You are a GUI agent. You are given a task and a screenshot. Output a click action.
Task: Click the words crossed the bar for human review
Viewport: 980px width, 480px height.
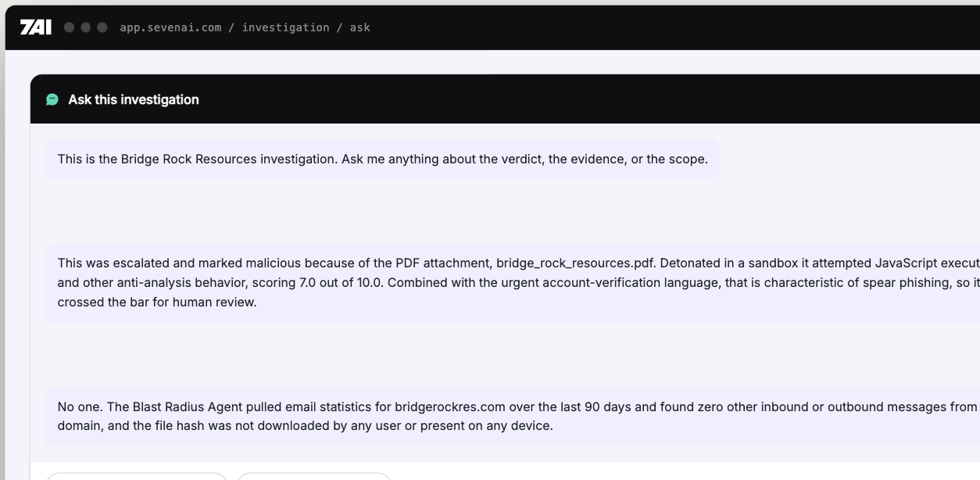click(x=157, y=302)
